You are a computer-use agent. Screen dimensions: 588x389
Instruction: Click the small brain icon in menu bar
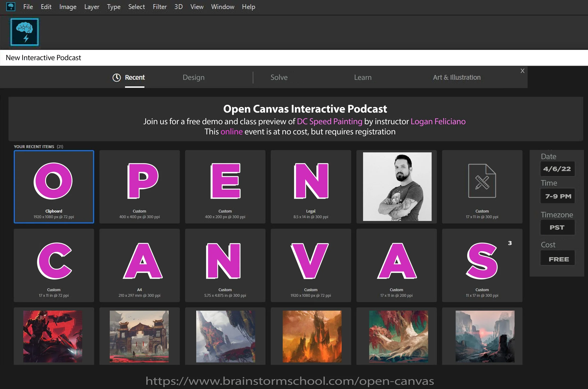(11, 7)
